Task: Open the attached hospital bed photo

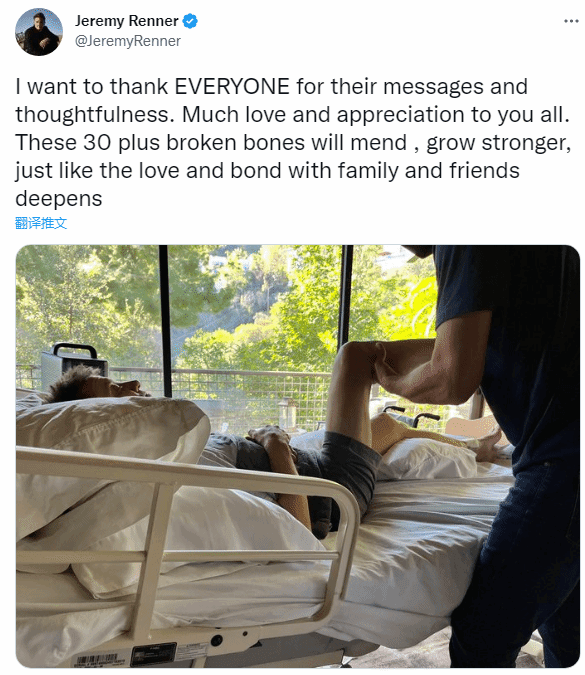Action: click(x=298, y=456)
